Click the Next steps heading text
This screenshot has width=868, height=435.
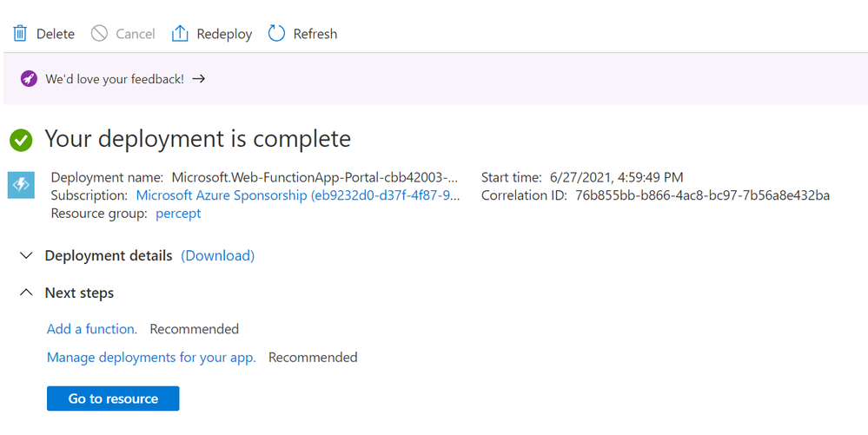click(79, 293)
